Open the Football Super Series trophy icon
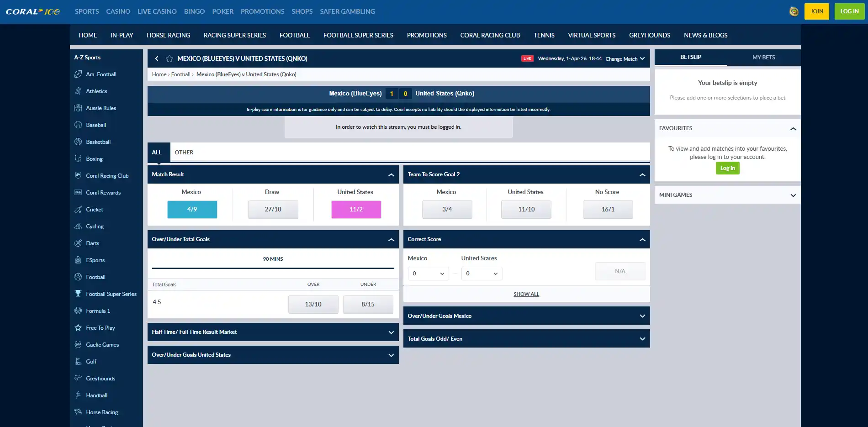 pyautogui.click(x=78, y=294)
